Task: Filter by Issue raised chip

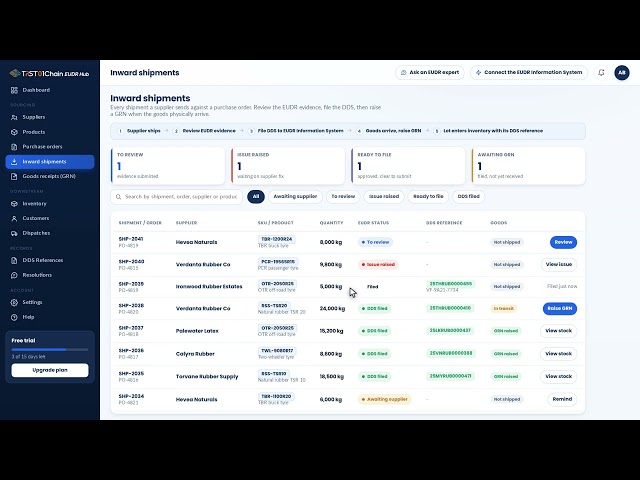Action: (x=384, y=197)
